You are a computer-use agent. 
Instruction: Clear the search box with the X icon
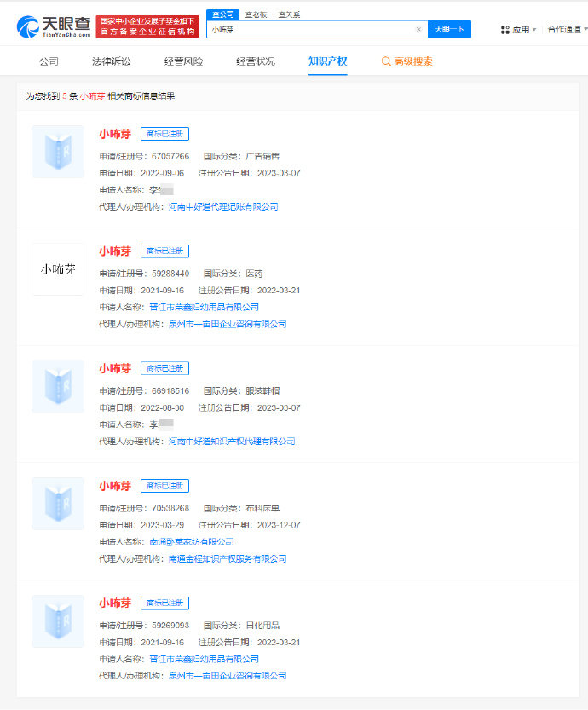[418, 30]
